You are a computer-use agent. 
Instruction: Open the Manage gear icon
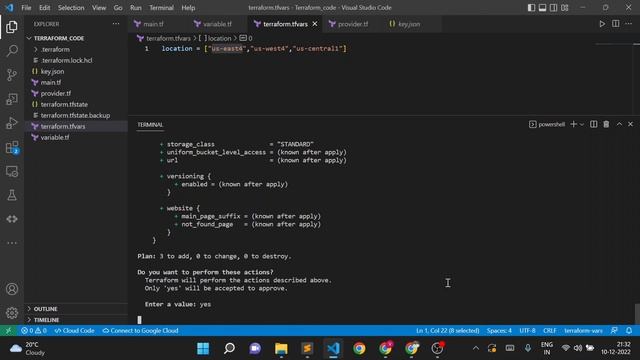pos(12,313)
